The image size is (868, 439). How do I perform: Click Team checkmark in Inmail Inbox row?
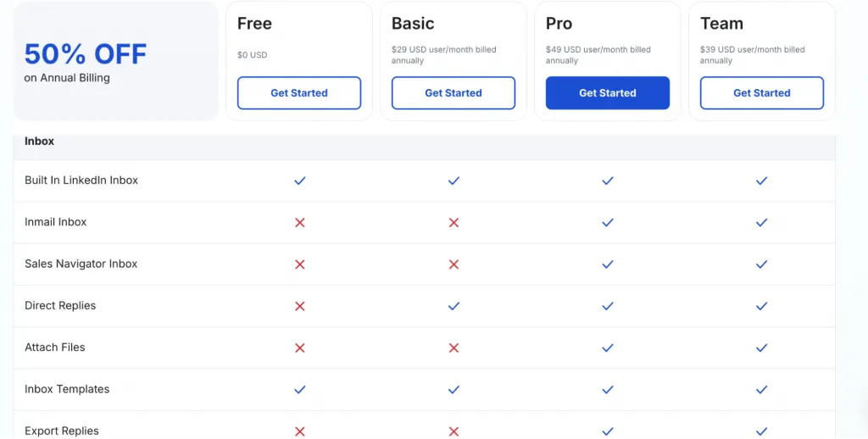pos(762,223)
